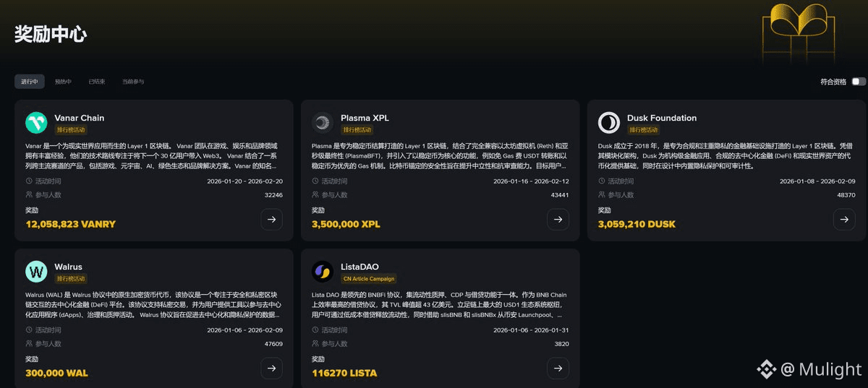Click reward amount 116270 LISTA
Image resolution: width=868 pixels, height=388 pixels.
point(344,373)
